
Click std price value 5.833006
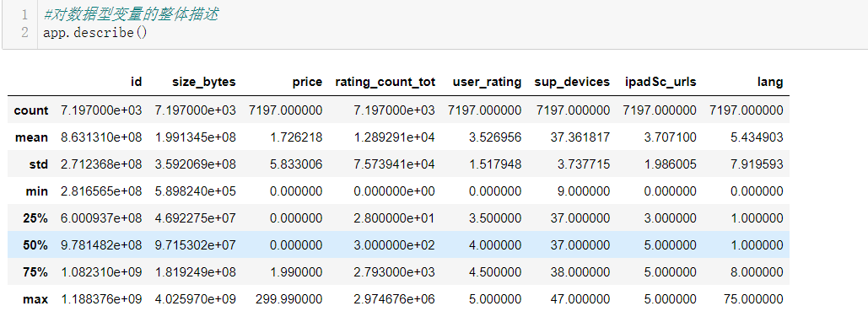tap(296, 164)
